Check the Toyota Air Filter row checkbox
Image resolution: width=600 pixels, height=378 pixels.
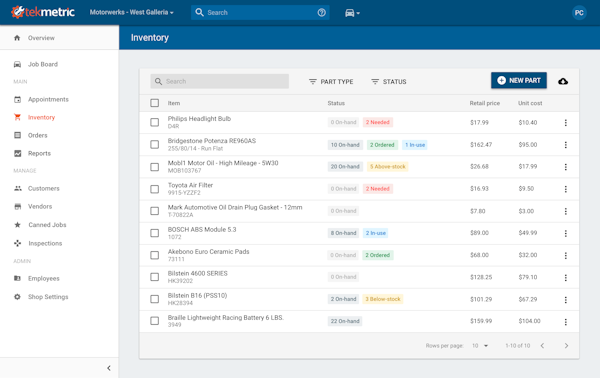(155, 189)
